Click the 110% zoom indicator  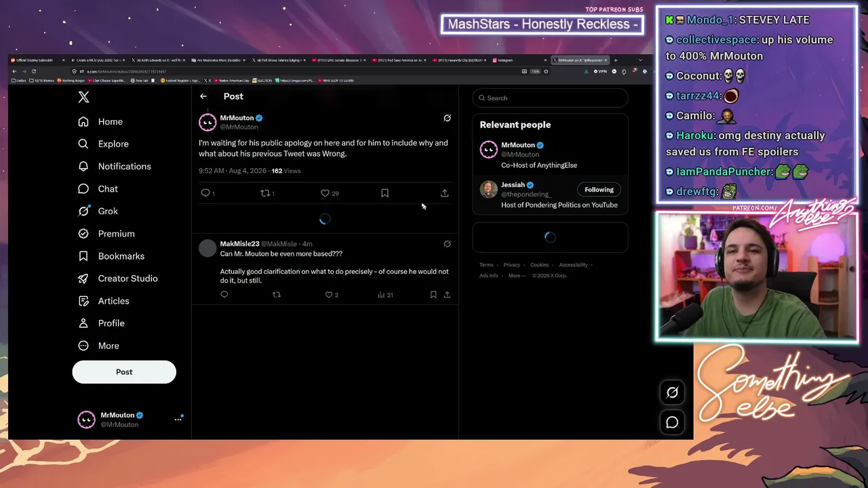click(535, 71)
